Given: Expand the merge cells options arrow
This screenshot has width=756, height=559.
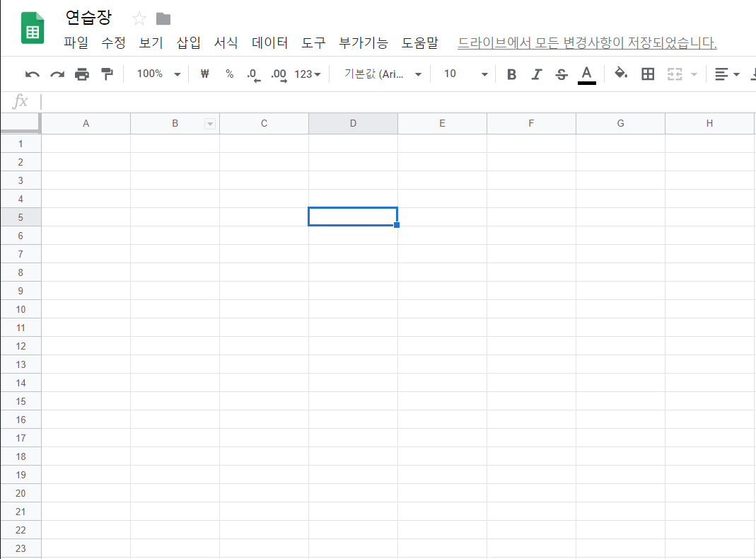Looking at the screenshot, I should (694, 74).
